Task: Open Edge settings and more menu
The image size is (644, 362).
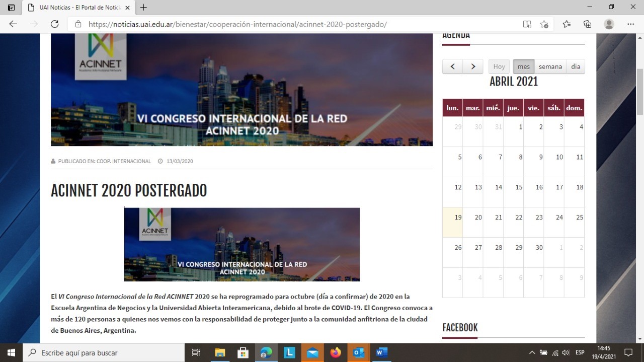Action: pos(630,24)
